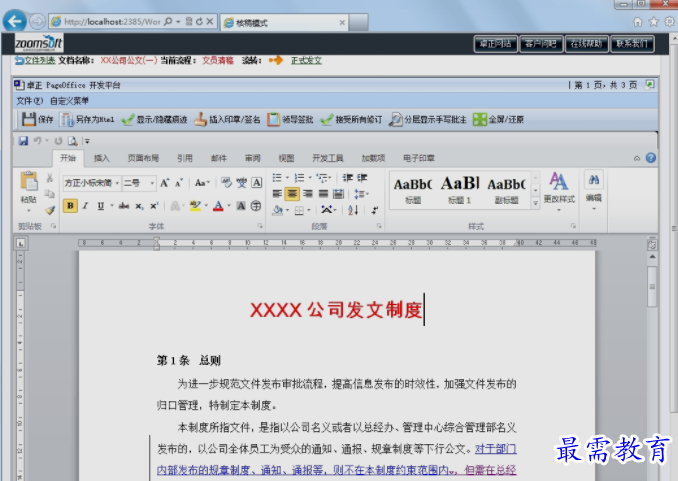This screenshot has width=678, height=481.
Task: Open line spacing dropdown
Action: tap(361, 194)
